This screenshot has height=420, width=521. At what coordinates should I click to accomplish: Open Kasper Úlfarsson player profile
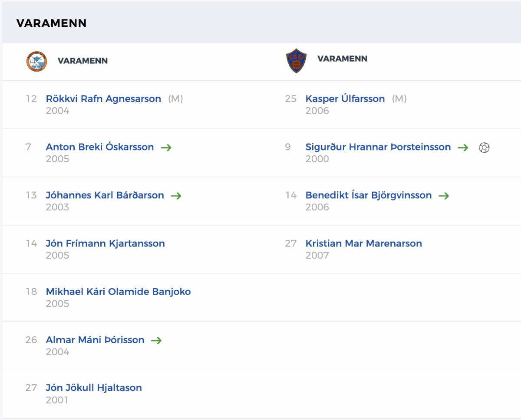tap(345, 99)
